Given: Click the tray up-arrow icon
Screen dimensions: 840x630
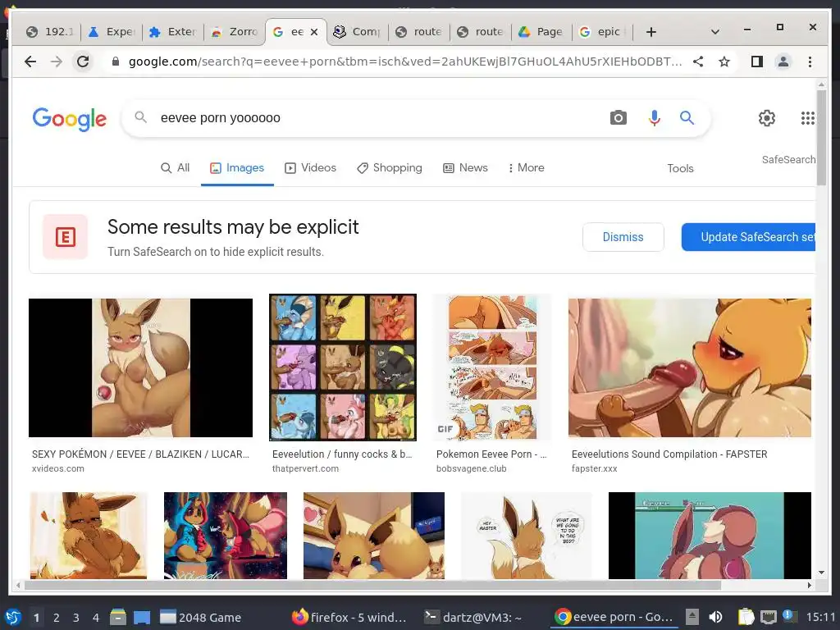Looking at the screenshot, I should (x=692, y=617).
